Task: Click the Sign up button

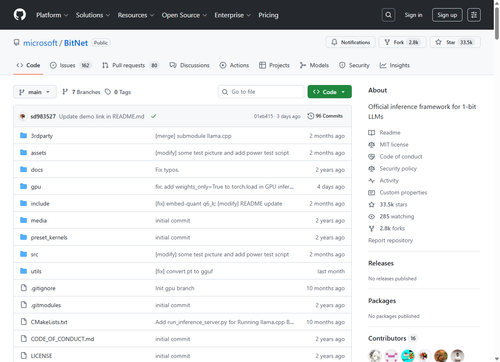Action: pyautogui.click(x=447, y=15)
